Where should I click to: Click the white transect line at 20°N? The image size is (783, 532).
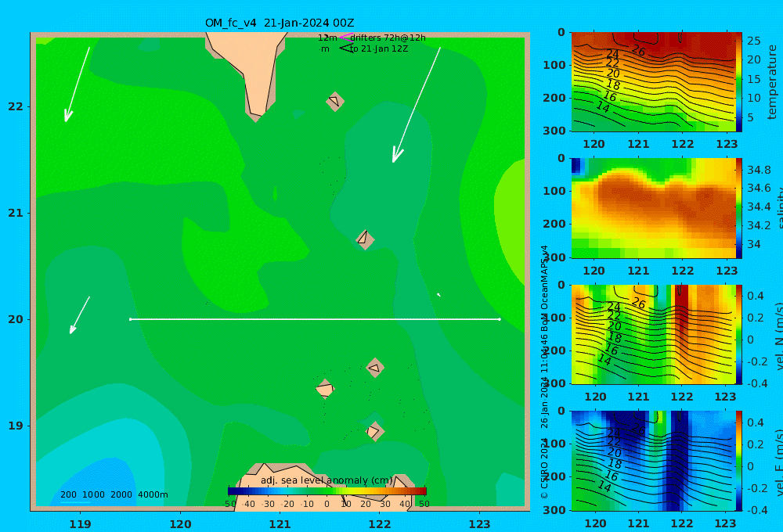pyautogui.click(x=315, y=319)
